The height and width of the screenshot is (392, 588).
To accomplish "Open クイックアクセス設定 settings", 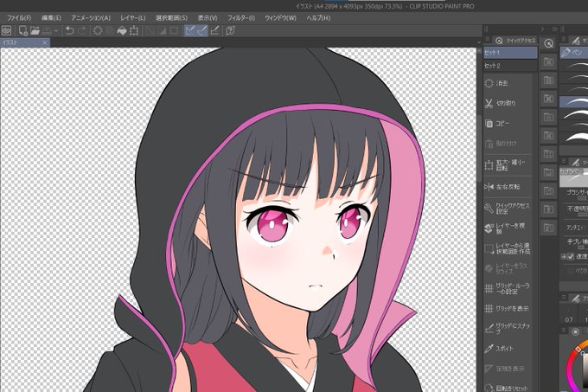I will [508, 209].
